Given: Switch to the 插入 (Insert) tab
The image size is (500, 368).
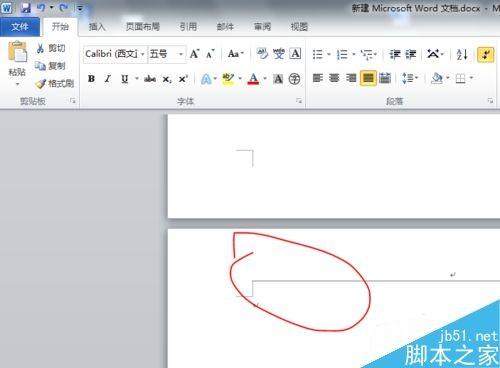Looking at the screenshot, I should pyautogui.click(x=97, y=27).
